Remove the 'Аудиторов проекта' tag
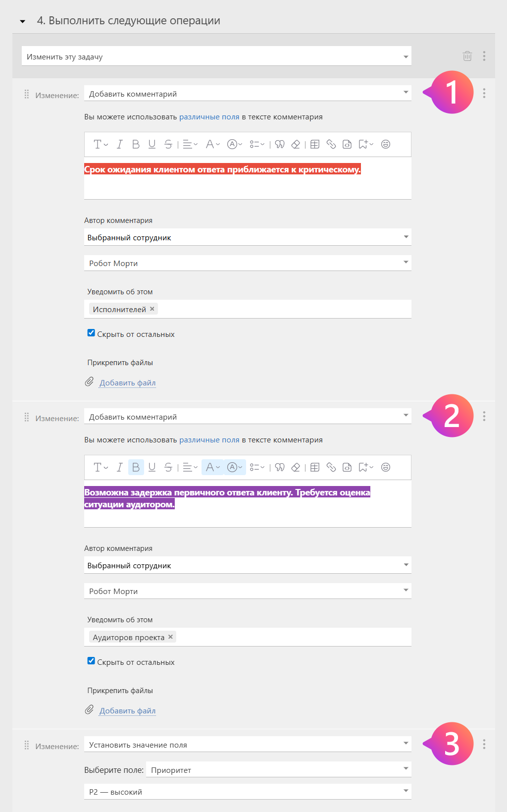507x812 pixels. [x=171, y=637]
